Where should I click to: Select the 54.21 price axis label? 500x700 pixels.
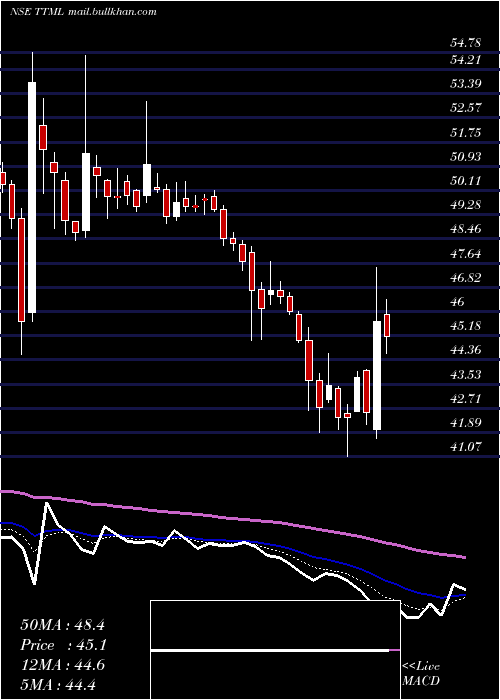point(466,59)
